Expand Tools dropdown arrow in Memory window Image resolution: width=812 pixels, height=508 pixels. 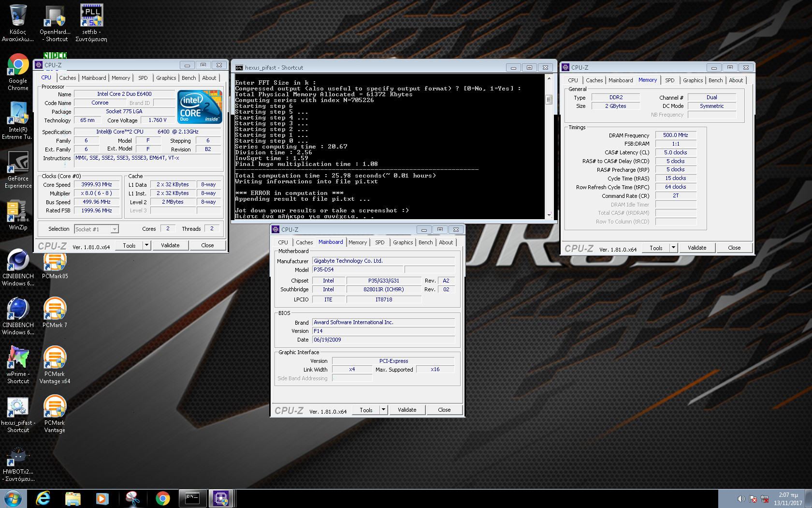673,248
